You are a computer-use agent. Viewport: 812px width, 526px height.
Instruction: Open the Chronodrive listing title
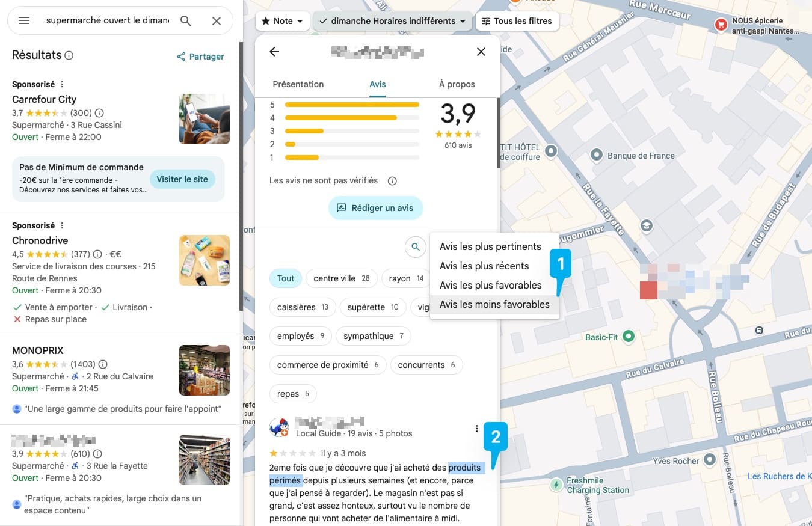tap(40, 240)
